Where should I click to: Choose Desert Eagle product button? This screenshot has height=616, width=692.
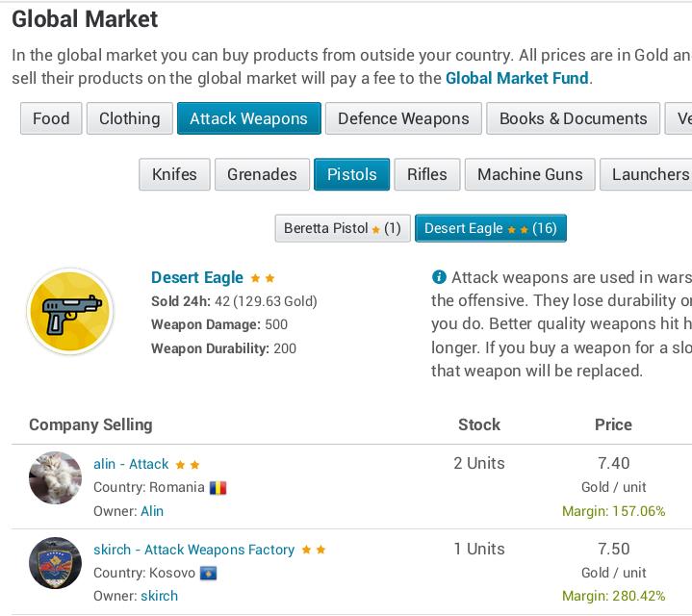pos(490,228)
